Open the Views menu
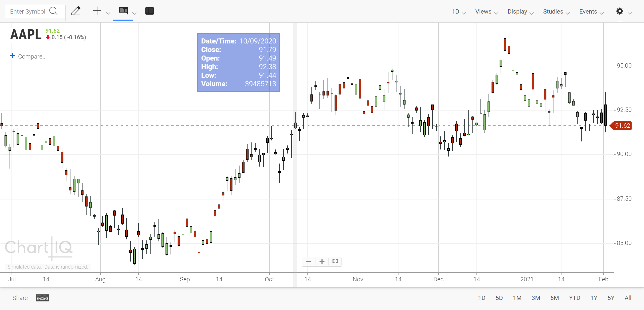The width and height of the screenshot is (644, 310). point(486,12)
